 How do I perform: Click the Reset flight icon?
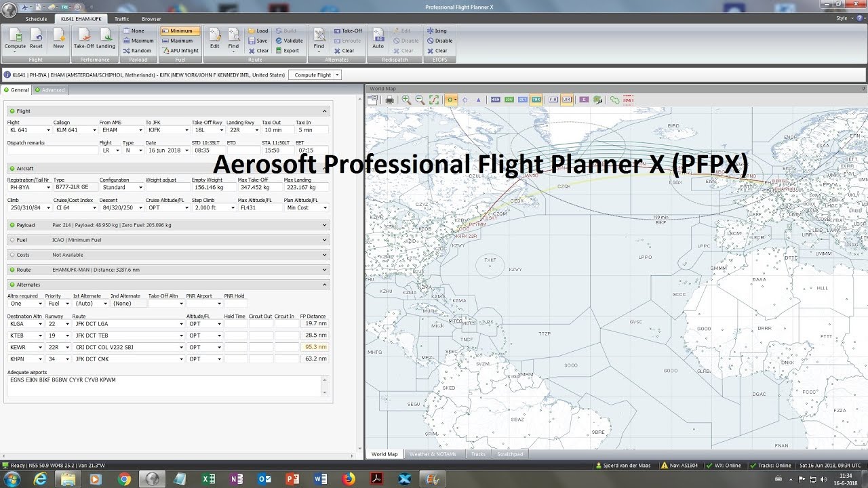click(36, 39)
